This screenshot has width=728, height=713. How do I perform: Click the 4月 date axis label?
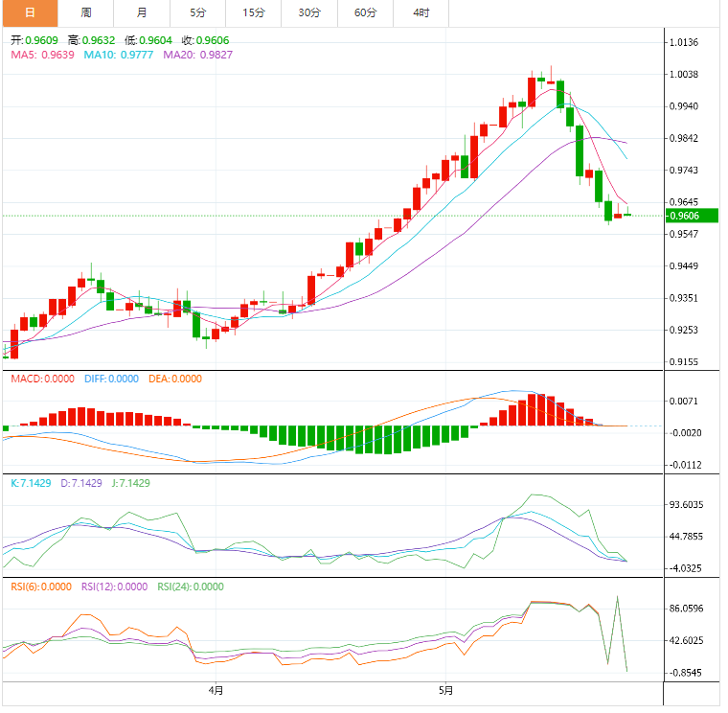[216, 691]
